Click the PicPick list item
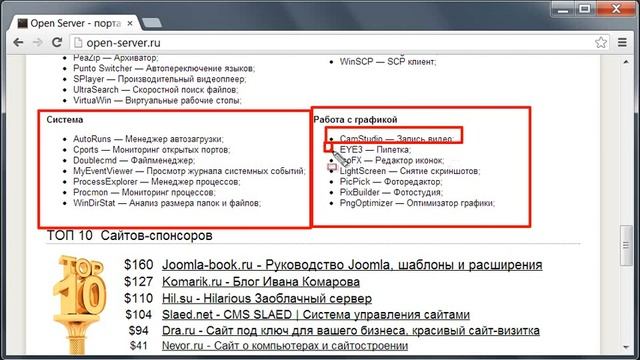The width and height of the screenshot is (640, 360). tap(391, 182)
